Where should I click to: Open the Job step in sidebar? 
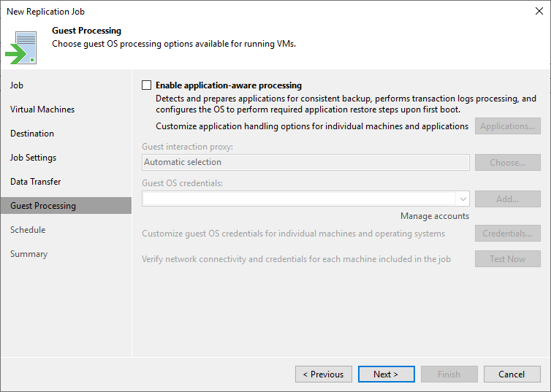[17, 85]
